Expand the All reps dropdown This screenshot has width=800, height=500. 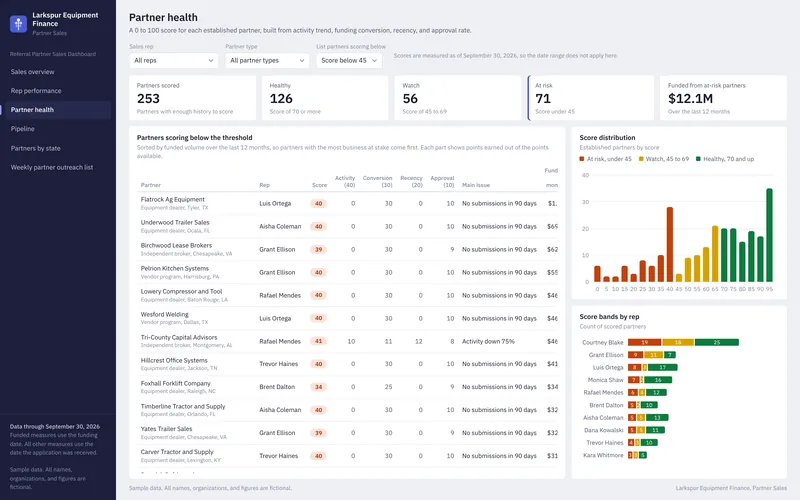173,60
